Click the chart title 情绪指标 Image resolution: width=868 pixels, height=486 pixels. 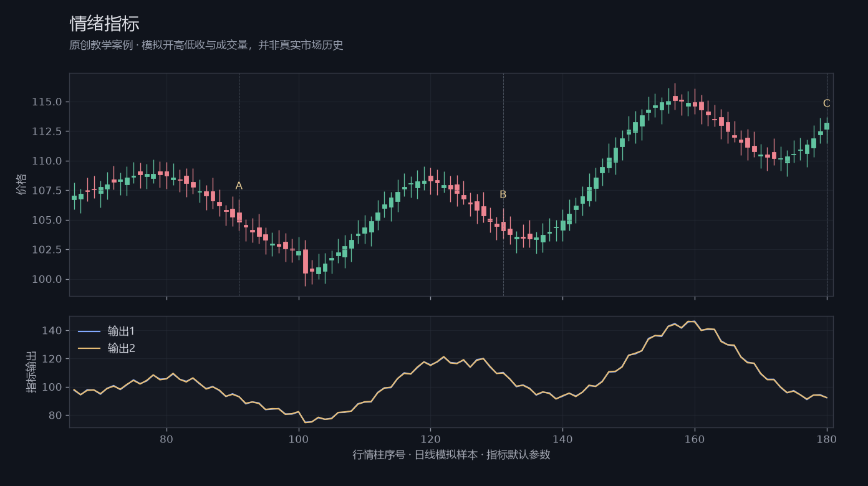104,24
